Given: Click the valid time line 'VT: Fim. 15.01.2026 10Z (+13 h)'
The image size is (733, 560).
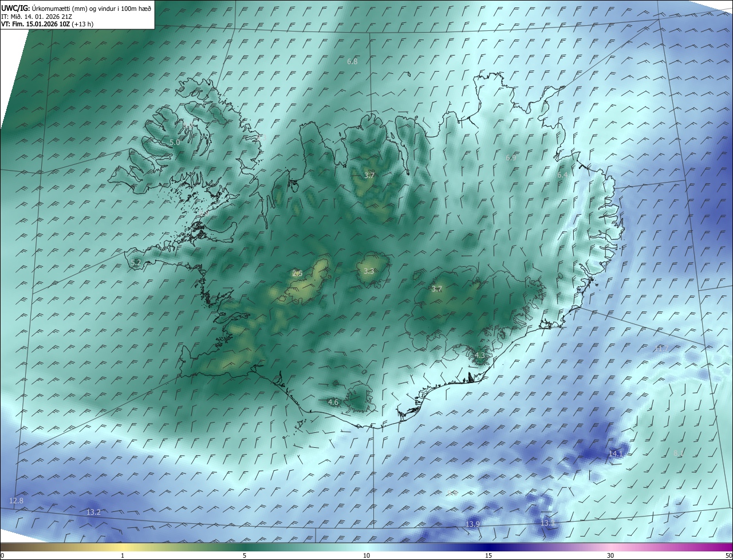Looking at the screenshot, I should click(47, 24).
